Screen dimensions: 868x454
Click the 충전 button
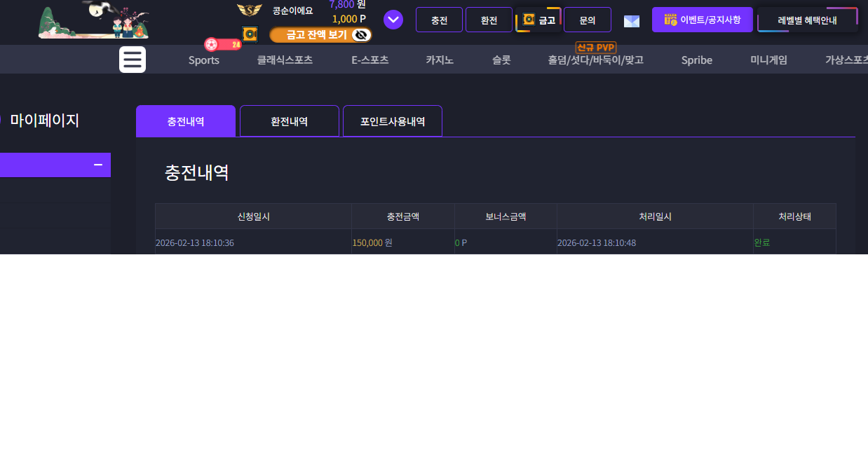[x=439, y=20]
